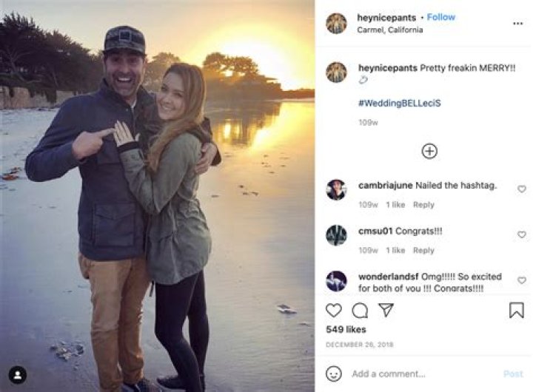Like the post with the heart icon

coord(334,311)
